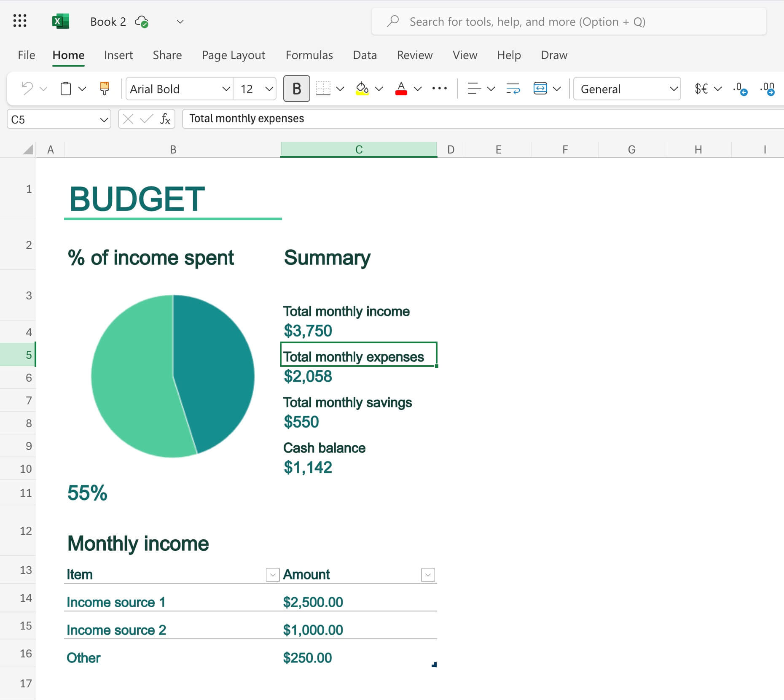This screenshot has width=784, height=700.
Task: Click the C5 Name Box field
Action: coord(59,119)
